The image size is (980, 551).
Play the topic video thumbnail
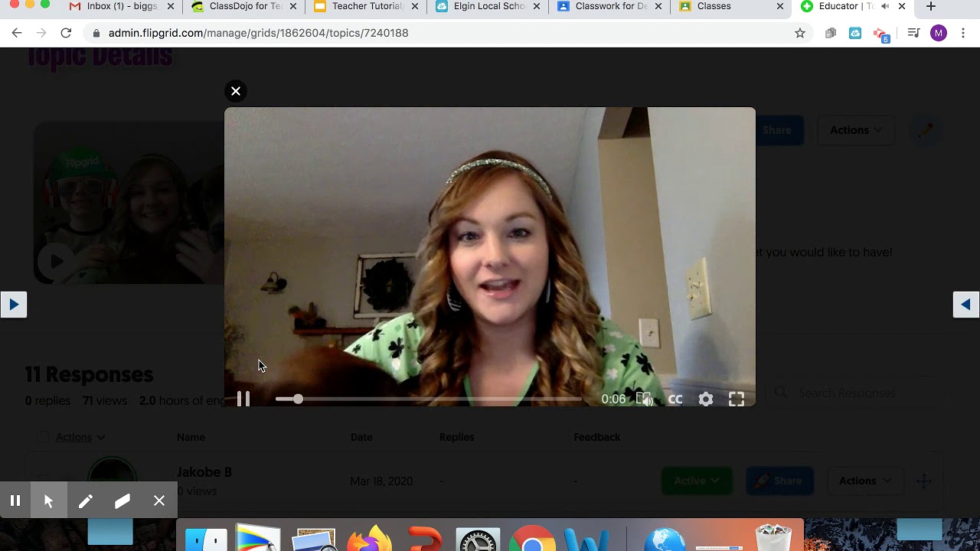point(57,261)
